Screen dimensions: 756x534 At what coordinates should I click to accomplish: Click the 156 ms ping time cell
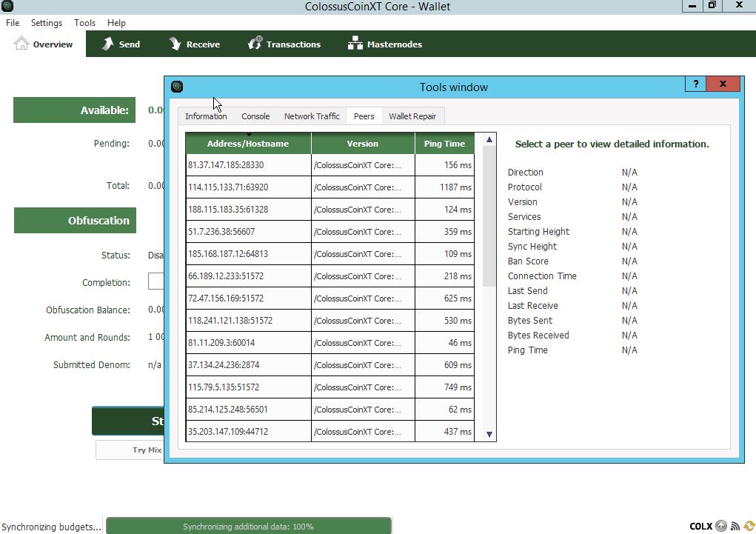click(x=444, y=165)
